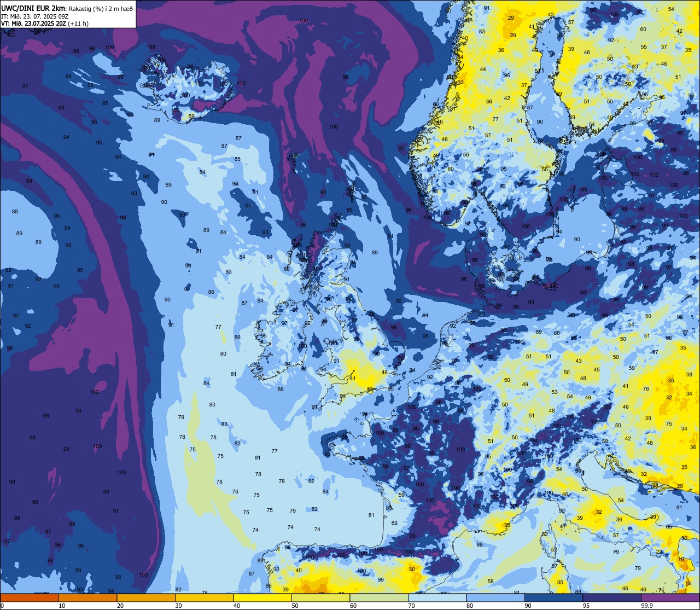Viewport: 700px width, 610px height.
Task: Click the 'UWC/DINI EUR 2km' title text
Action: 34,8
